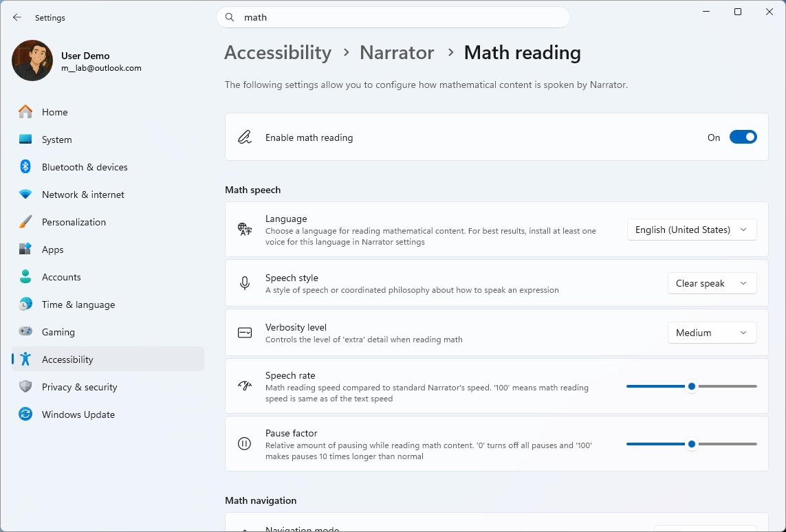Open Home icon in sidebar
This screenshot has width=786, height=532.
point(25,112)
